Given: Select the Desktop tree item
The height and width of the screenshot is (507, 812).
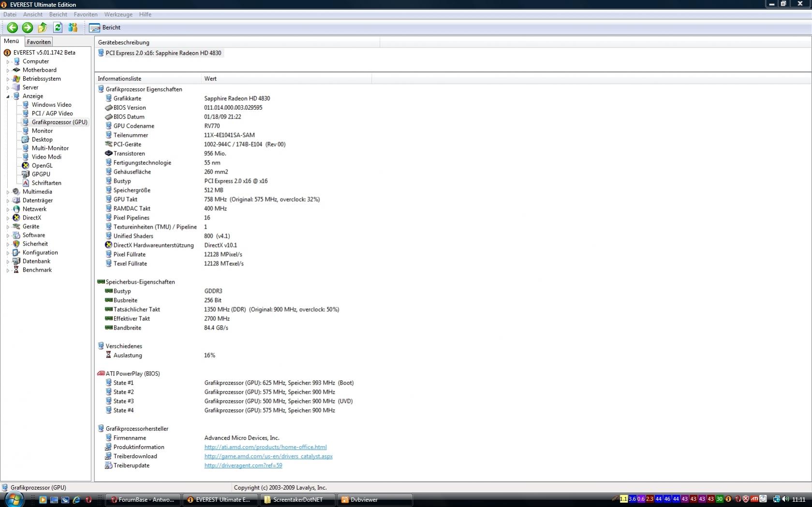Looking at the screenshot, I should tap(42, 140).
